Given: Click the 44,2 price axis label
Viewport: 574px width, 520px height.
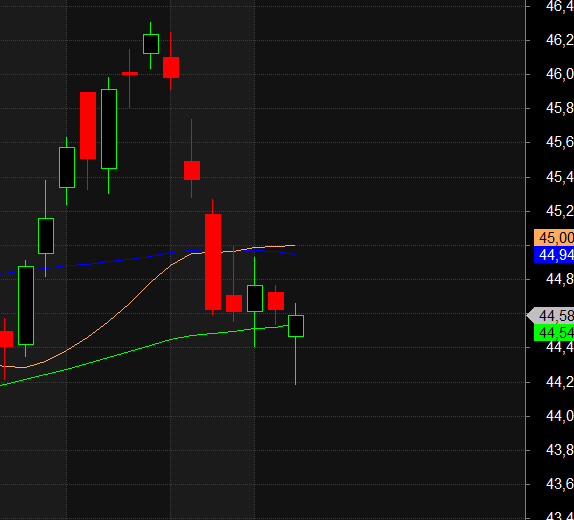Looking at the screenshot, I should click(x=559, y=382).
